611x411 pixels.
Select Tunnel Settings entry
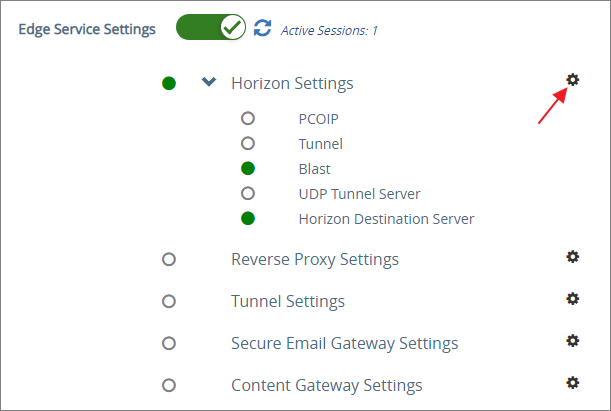(x=288, y=302)
